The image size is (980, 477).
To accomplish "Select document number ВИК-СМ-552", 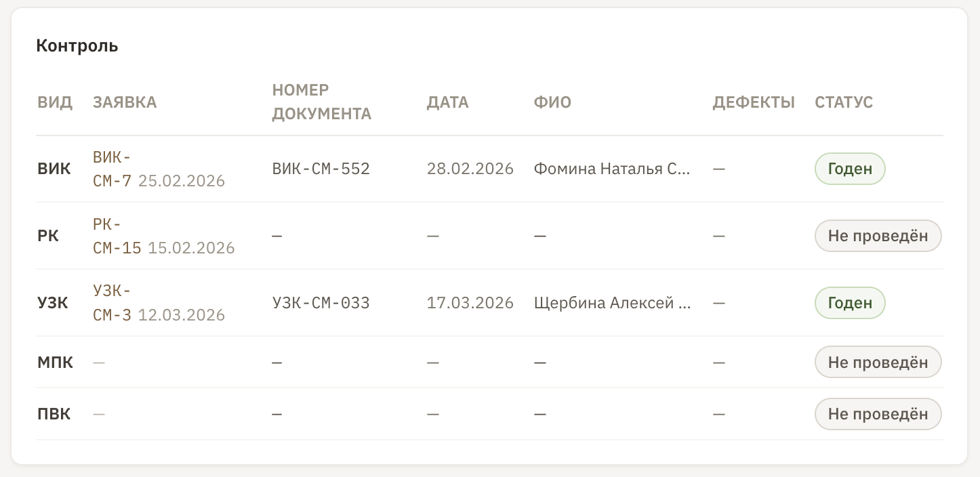I will (x=321, y=169).
